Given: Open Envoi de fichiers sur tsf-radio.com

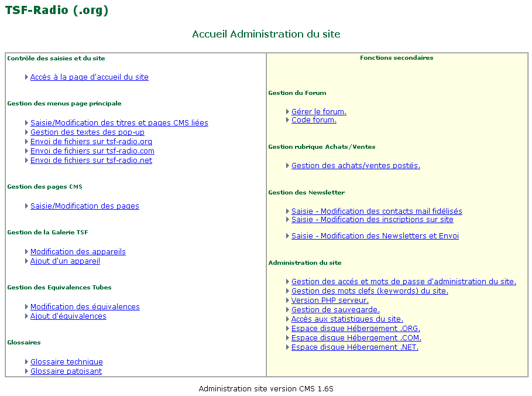Looking at the screenshot, I should pos(92,151).
